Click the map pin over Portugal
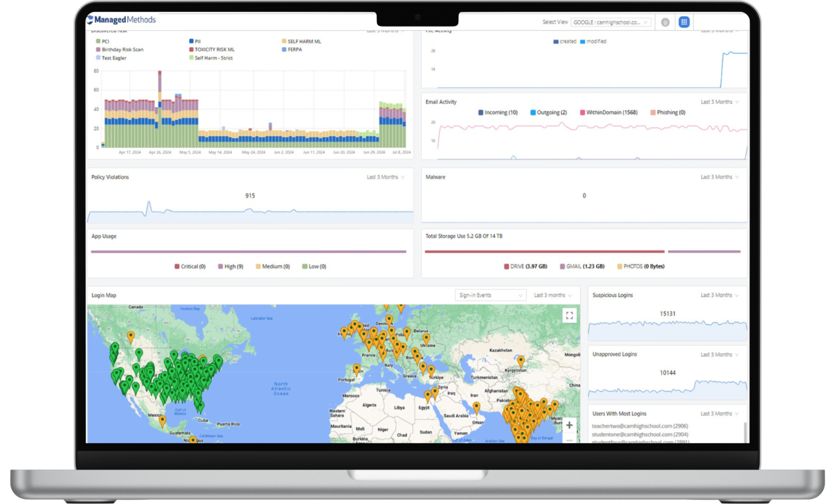The width and height of the screenshot is (835, 504). (x=357, y=370)
